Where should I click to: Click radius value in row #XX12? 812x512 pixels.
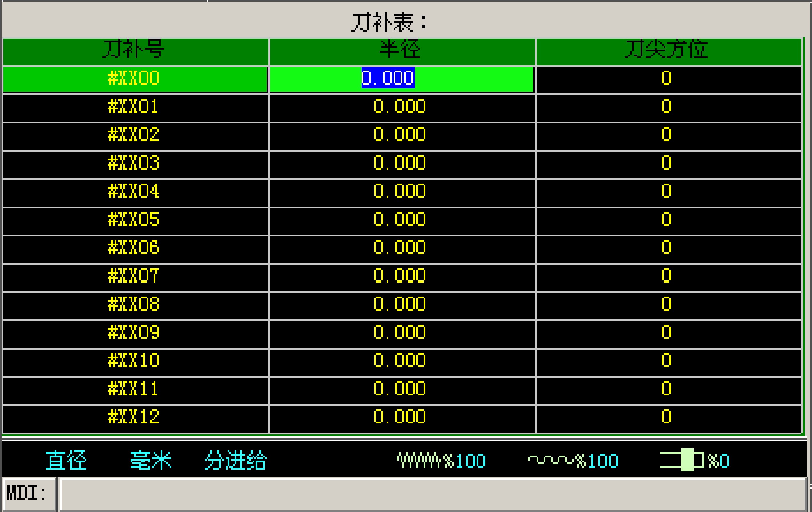pyautogui.click(x=402, y=419)
